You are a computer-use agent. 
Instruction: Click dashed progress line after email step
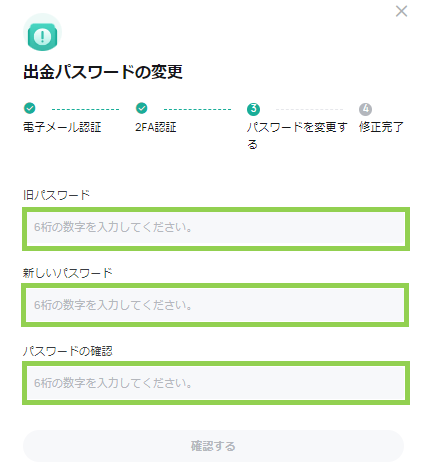click(x=85, y=109)
